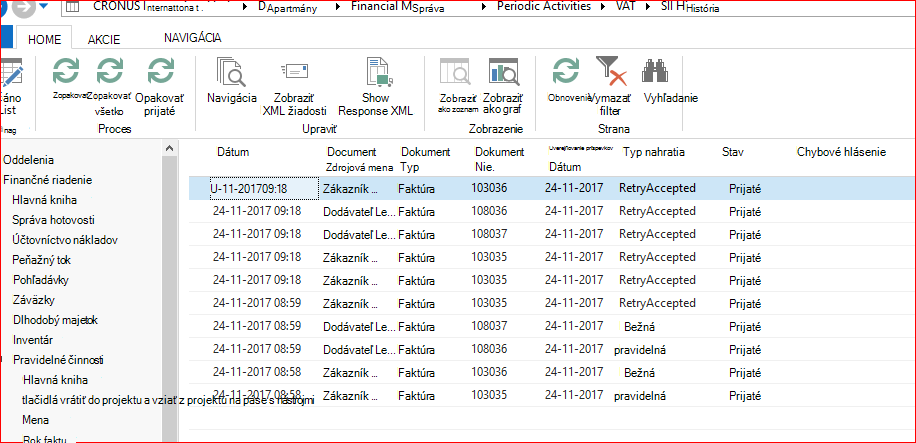Switch to the HOME ribbon tab

[45, 40]
